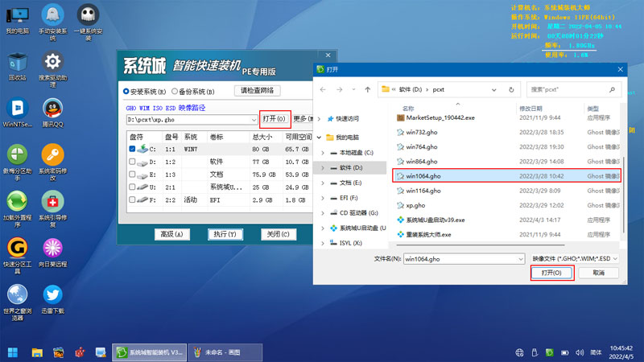Click the search magnifier in Open dialog
Image resolution: width=644 pixels, height=362 pixels.
click(x=612, y=89)
